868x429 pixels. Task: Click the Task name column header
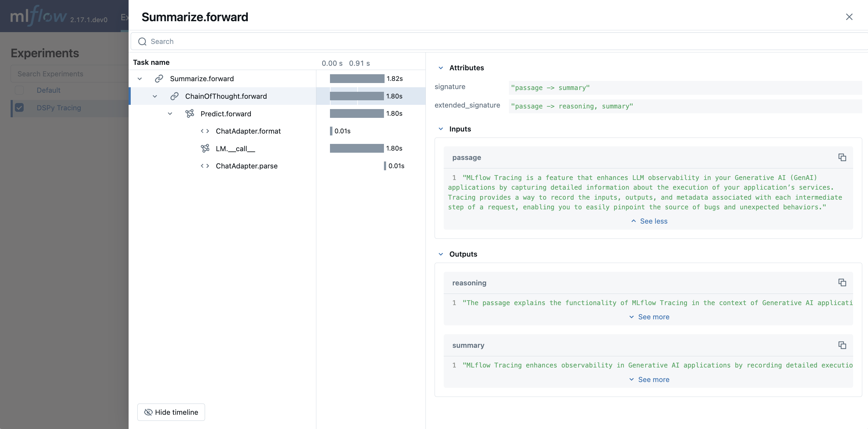point(151,62)
